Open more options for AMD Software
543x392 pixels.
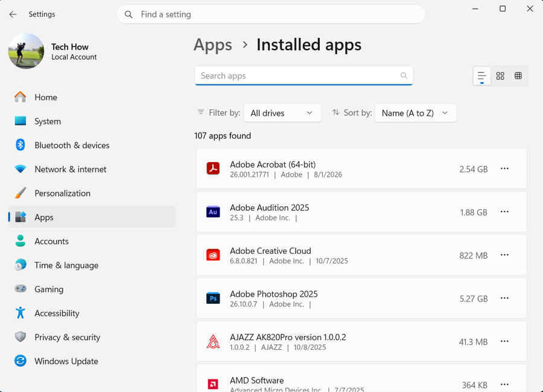[504, 384]
